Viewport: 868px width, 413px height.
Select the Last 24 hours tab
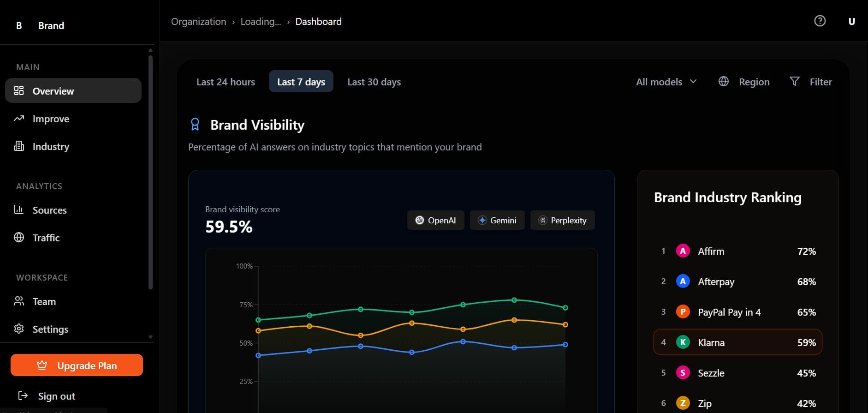click(x=226, y=82)
